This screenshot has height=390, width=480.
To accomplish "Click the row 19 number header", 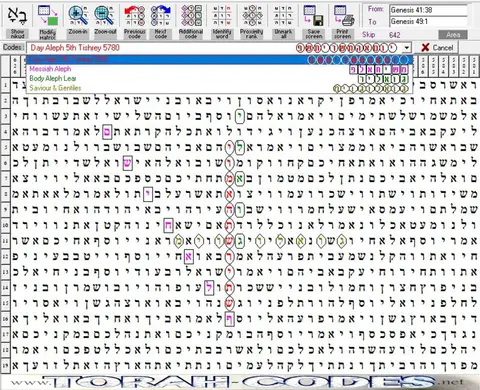I will [5, 365].
